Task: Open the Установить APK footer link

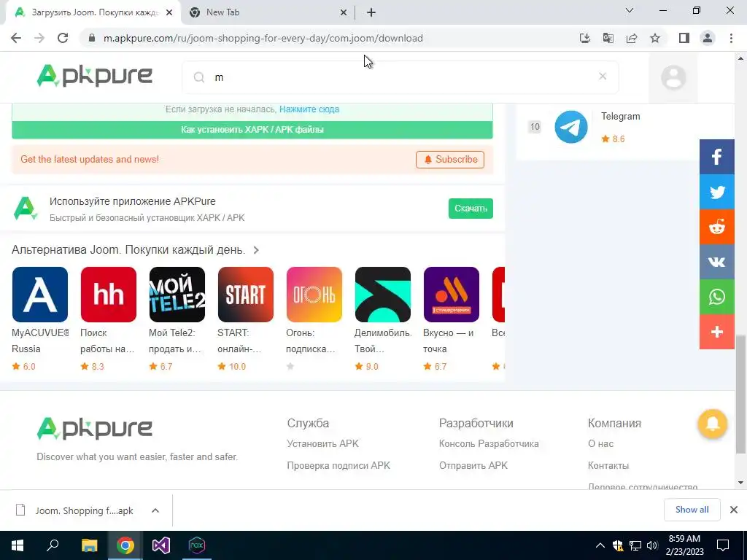Action: [323, 443]
